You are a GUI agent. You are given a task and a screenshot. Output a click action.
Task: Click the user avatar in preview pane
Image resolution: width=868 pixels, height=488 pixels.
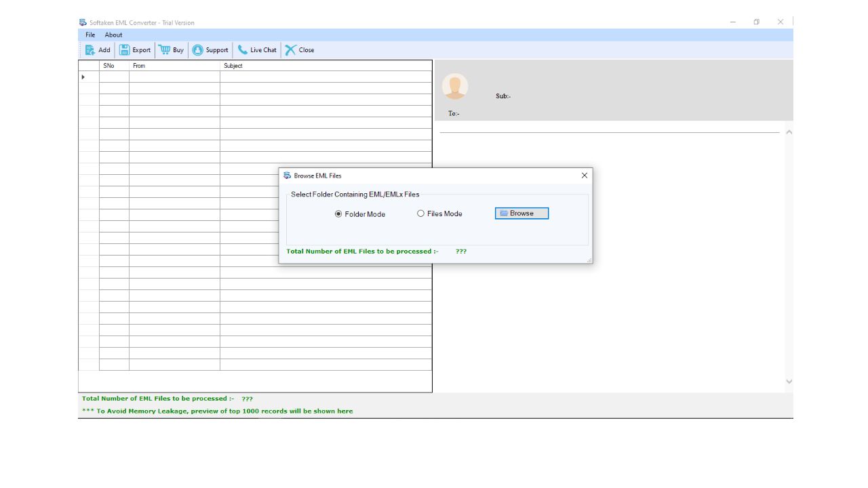coord(454,87)
